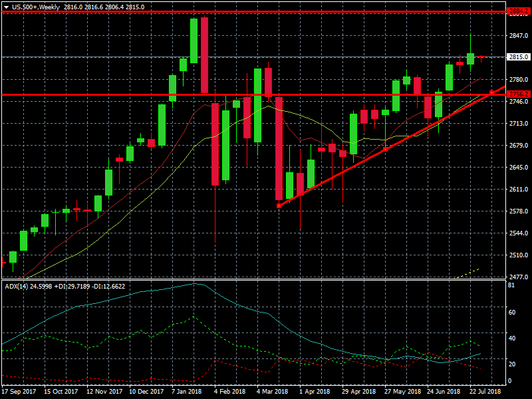Click the current price marker 2815.0
This screenshot has width=532, height=399.
click(517, 57)
